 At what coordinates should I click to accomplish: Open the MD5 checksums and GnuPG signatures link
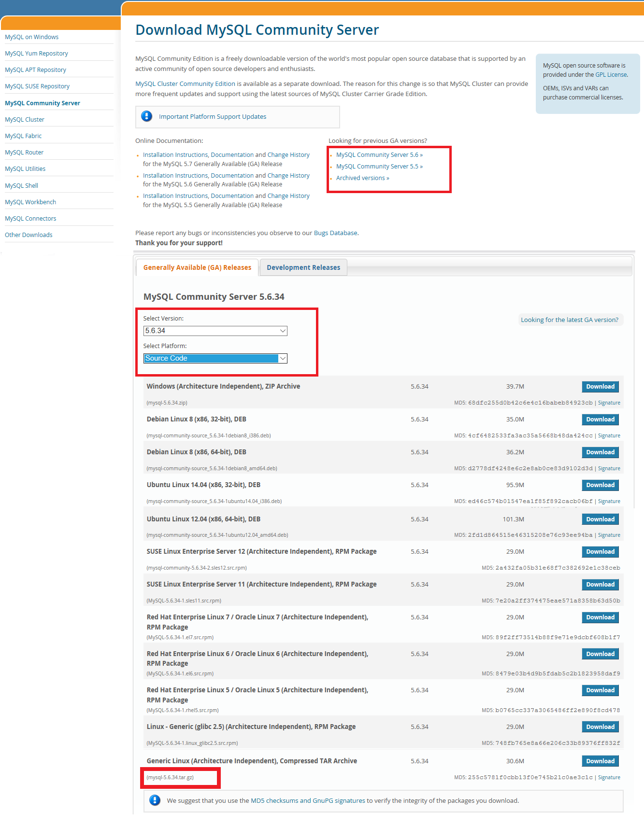click(308, 801)
